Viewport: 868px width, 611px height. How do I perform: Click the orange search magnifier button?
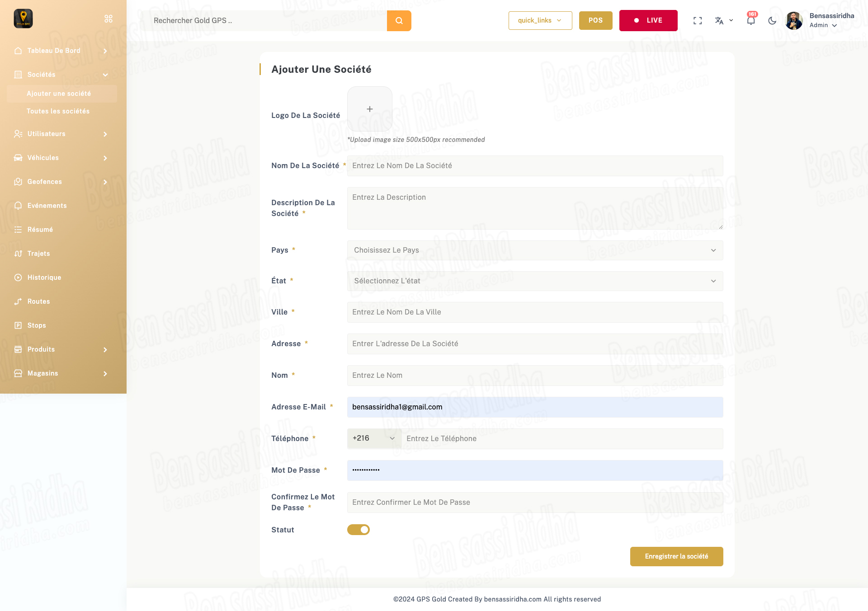pyautogui.click(x=399, y=21)
